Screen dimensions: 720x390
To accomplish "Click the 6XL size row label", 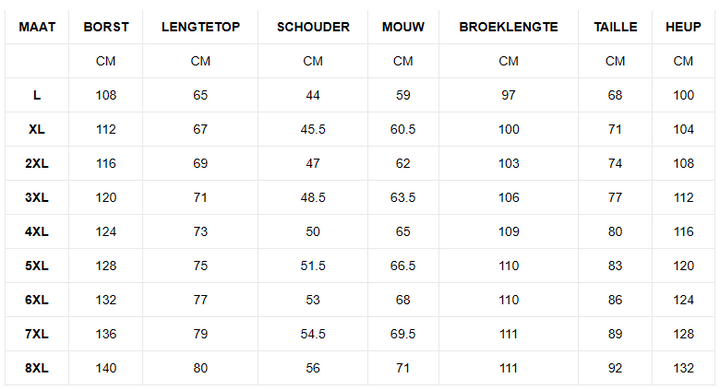I will click(x=37, y=300).
